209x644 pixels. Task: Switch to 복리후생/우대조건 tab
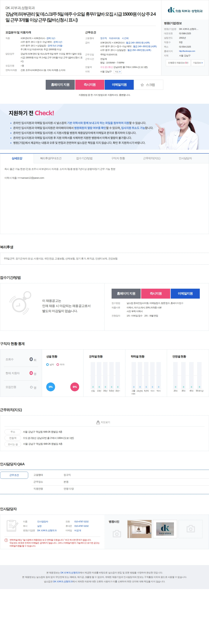pos(51,158)
